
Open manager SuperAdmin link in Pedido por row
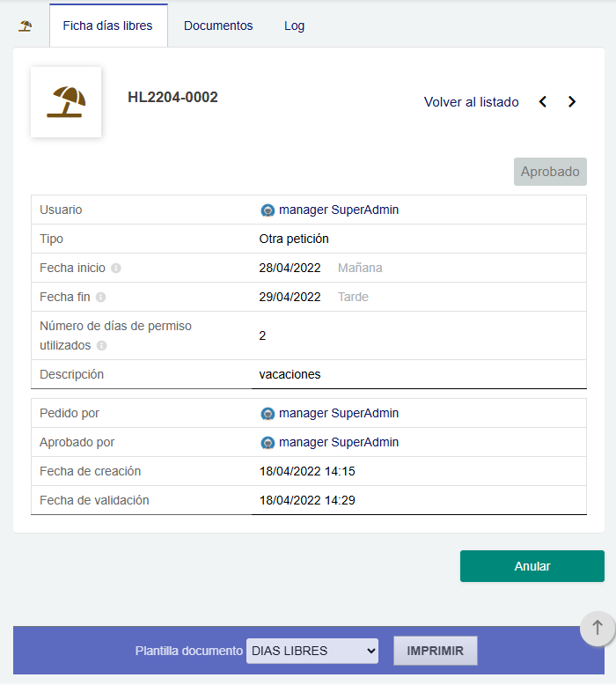click(339, 413)
